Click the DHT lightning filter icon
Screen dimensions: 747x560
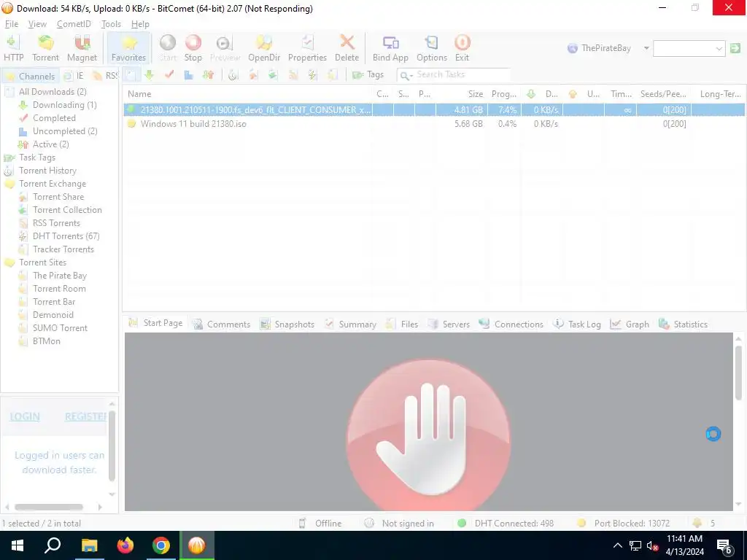point(312,75)
